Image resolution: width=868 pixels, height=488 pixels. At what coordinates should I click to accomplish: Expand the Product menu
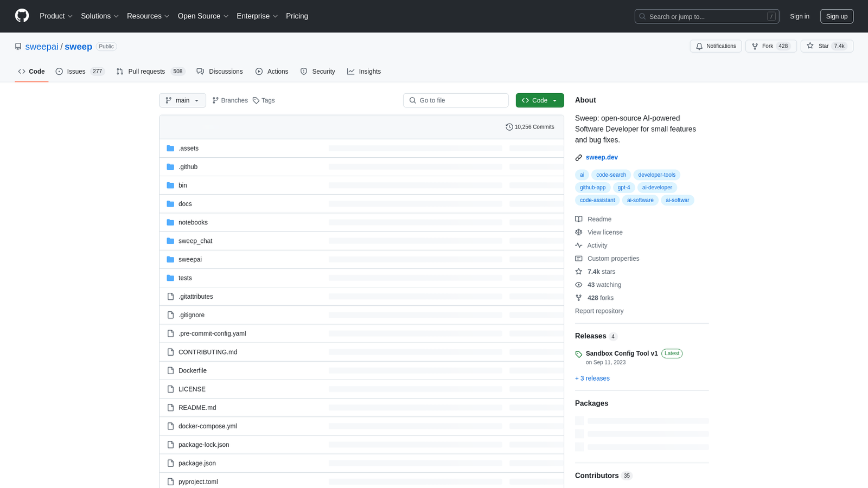click(x=56, y=16)
